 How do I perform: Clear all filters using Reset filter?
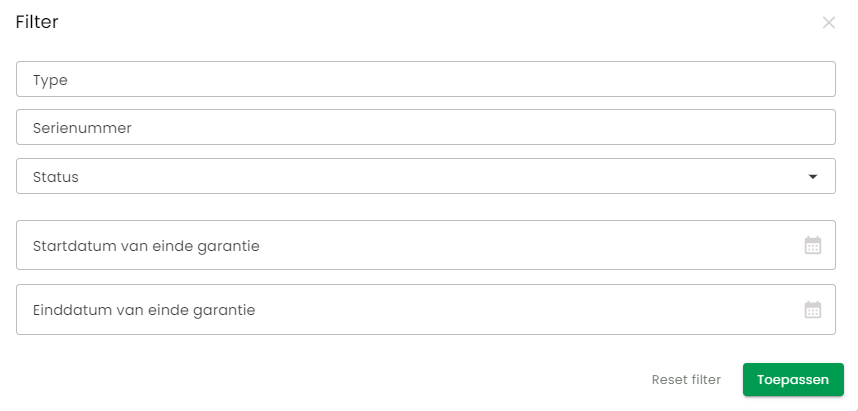[x=686, y=380]
